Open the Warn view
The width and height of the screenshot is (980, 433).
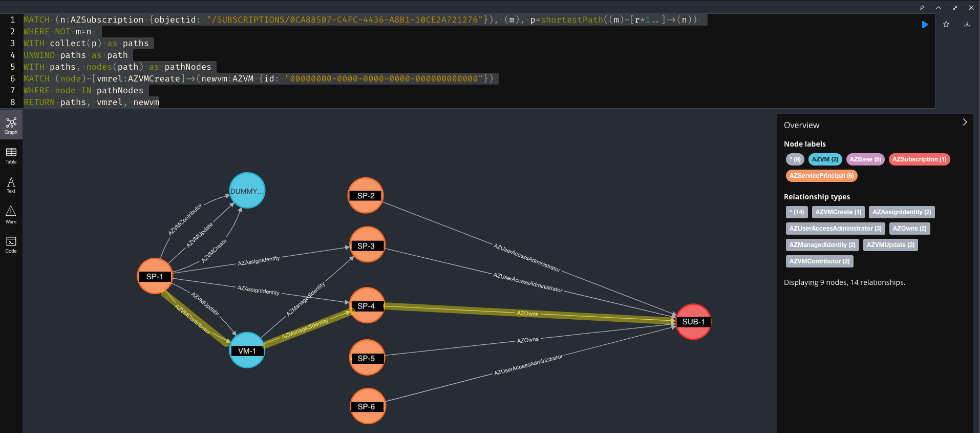[11, 215]
